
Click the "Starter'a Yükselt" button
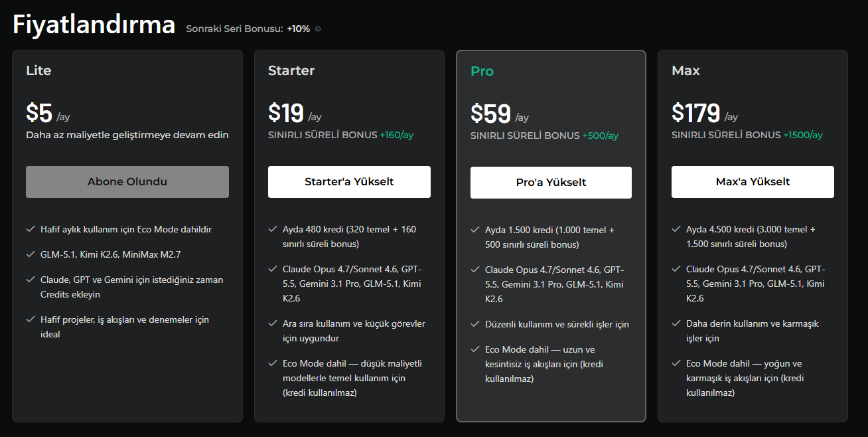[349, 182]
